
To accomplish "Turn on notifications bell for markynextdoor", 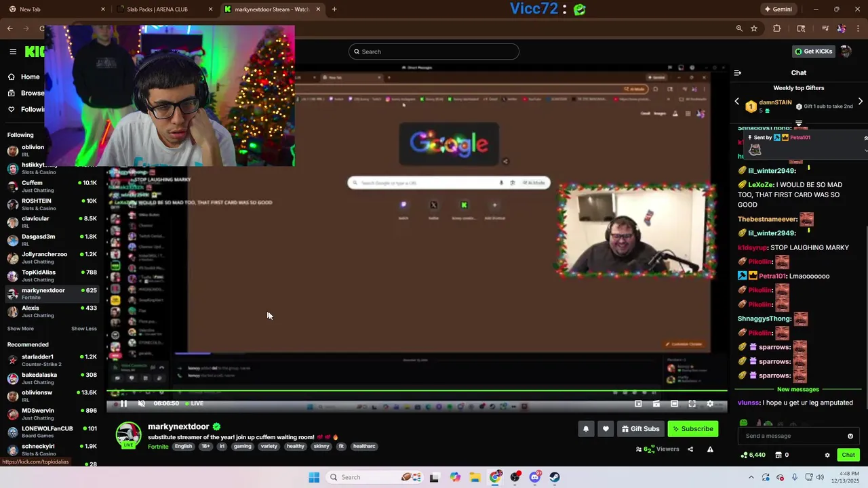I will (x=586, y=429).
